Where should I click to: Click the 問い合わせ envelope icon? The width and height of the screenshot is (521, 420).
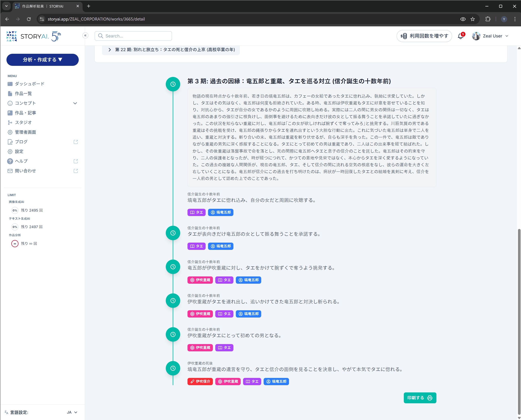click(10, 171)
